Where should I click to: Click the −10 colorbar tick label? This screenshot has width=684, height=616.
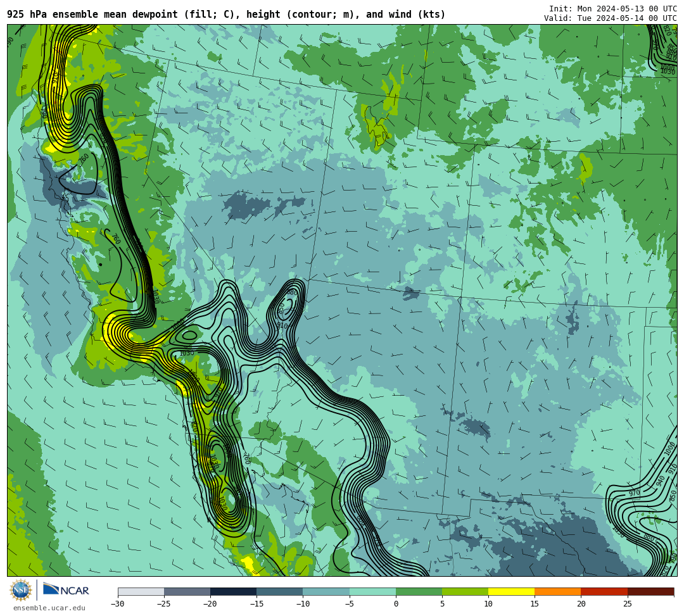click(x=303, y=604)
